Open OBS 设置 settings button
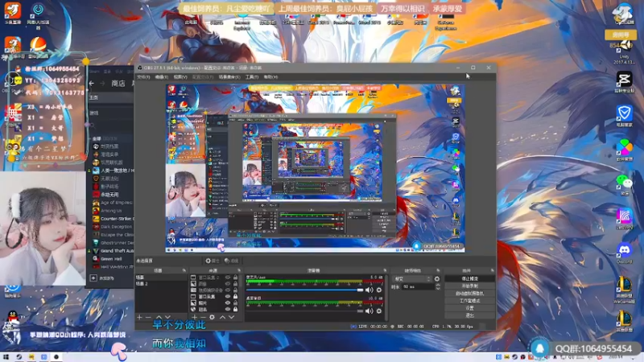The height and width of the screenshot is (362, 644). point(469,308)
